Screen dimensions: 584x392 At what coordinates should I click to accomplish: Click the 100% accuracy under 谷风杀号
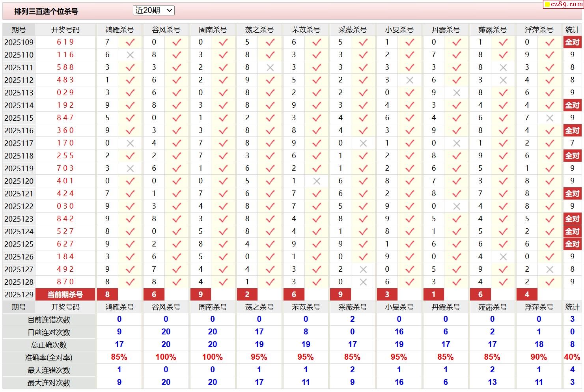click(x=166, y=357)
